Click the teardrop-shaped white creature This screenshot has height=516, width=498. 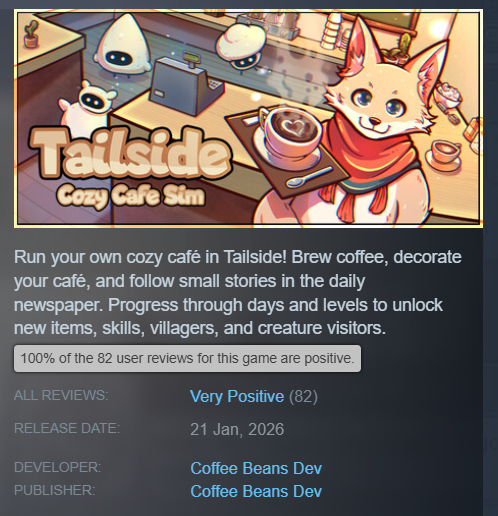click(x=123, y=45)
